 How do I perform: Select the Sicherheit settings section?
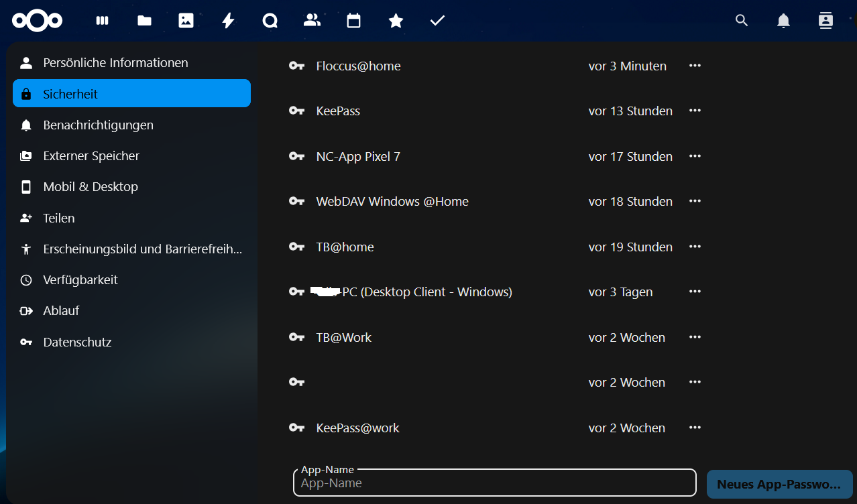[131, 93]
